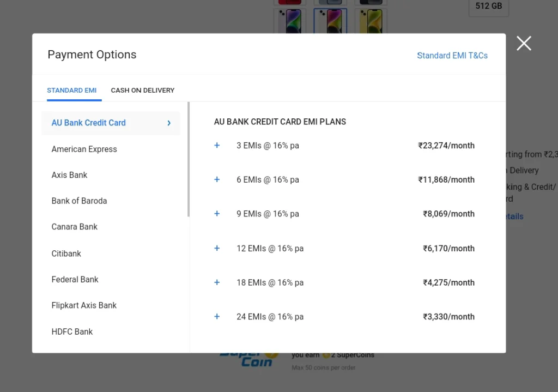
Task: Expand the 12 EMIs plan plus icon
Action: pos(217,248)
